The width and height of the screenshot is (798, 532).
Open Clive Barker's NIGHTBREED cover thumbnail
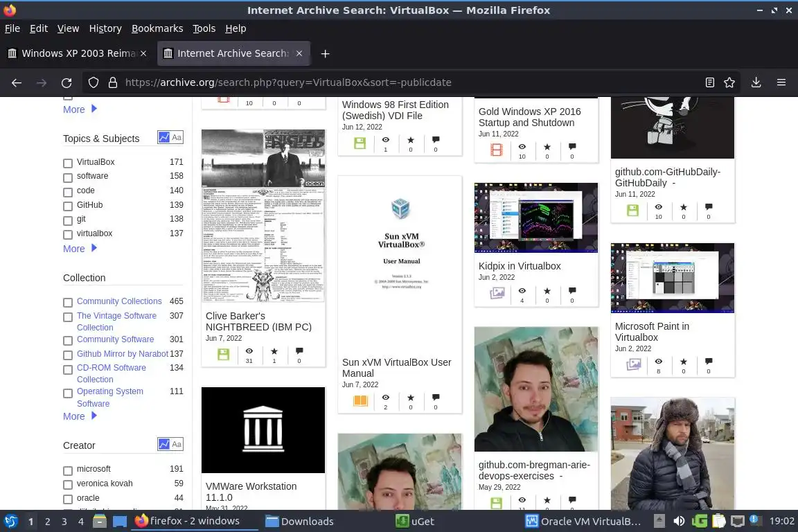click(x=263, y=215)
